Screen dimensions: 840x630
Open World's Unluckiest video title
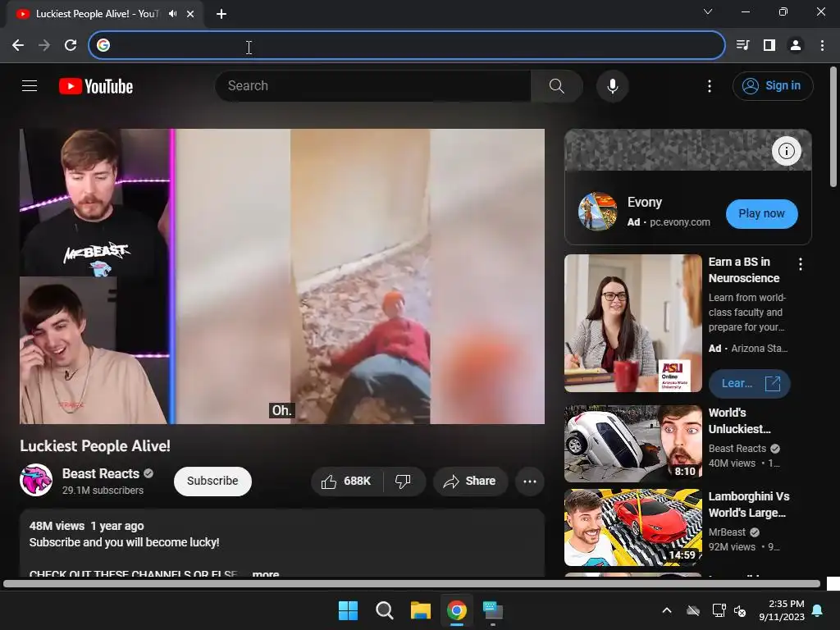(x=739, y=421)
